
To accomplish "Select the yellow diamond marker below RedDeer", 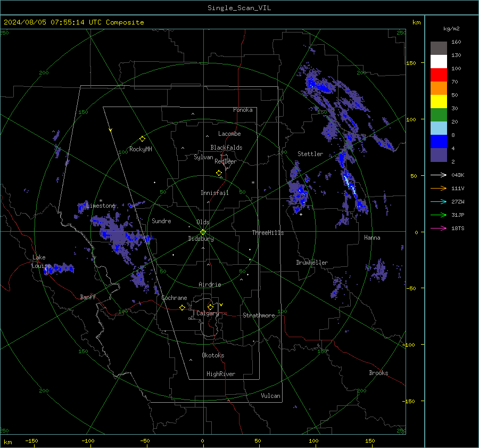I will coord(219,173).
